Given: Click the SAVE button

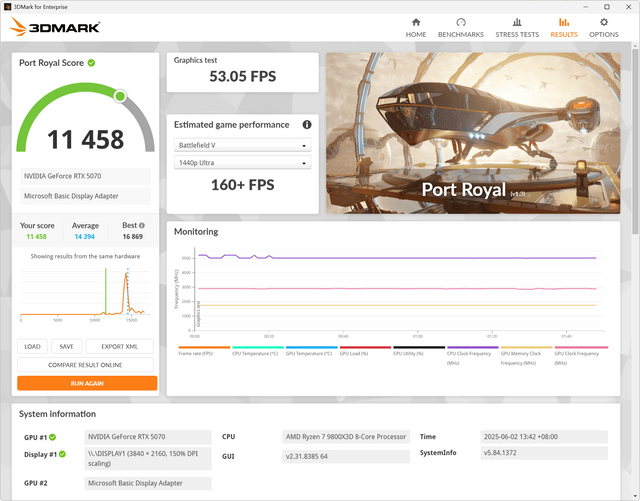Looking at the screenshot, I should click(x=67, y=346).
